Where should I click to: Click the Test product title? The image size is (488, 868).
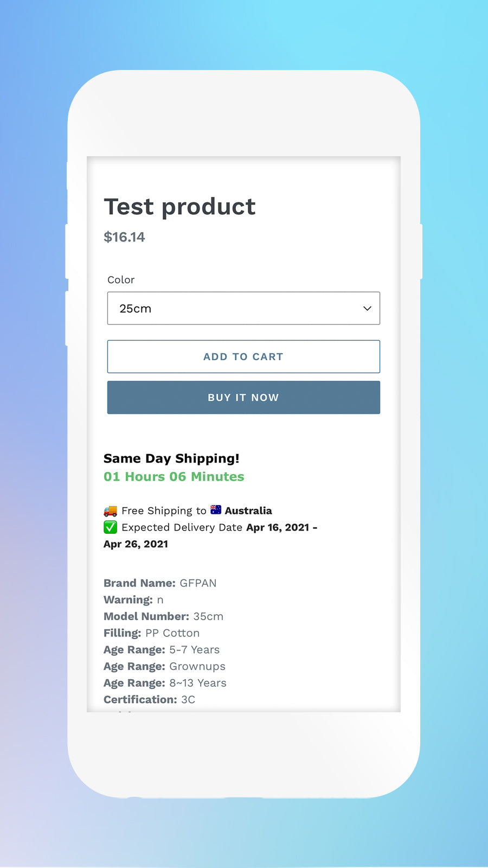179,207
